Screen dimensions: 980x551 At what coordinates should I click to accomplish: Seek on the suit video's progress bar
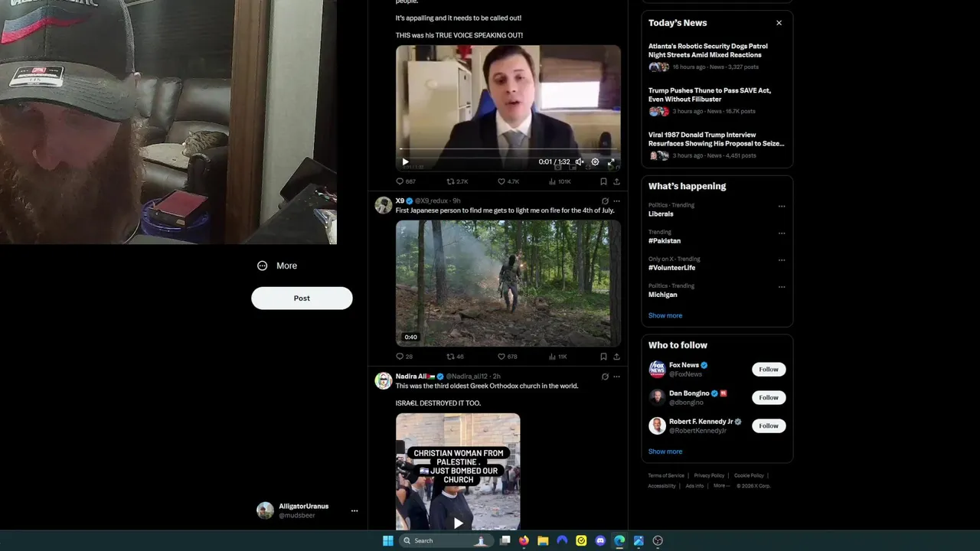coord(508,149)
